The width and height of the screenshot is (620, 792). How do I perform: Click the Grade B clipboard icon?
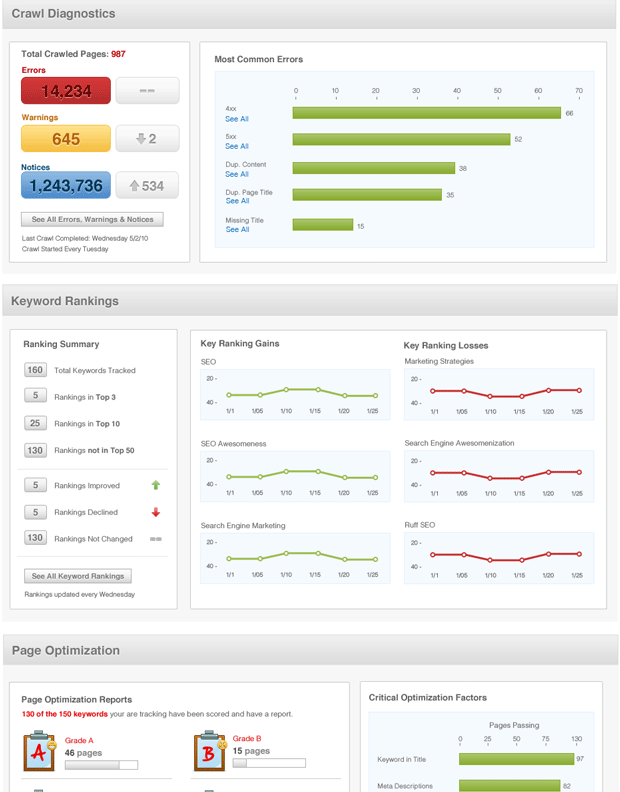[x=208, y=751]
